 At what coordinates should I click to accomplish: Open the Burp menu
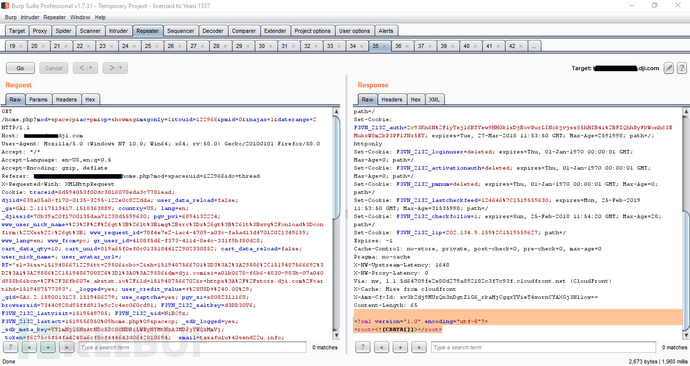(11, 18)
